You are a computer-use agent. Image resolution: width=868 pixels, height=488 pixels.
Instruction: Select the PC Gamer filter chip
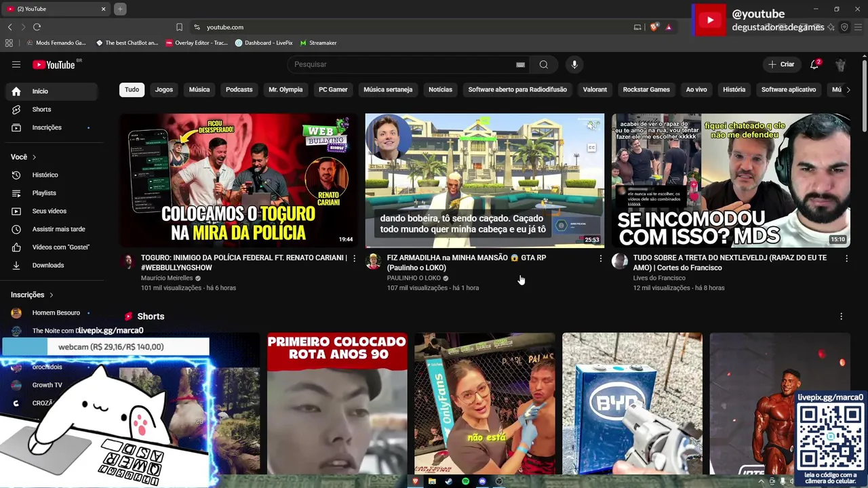point(333,89)
